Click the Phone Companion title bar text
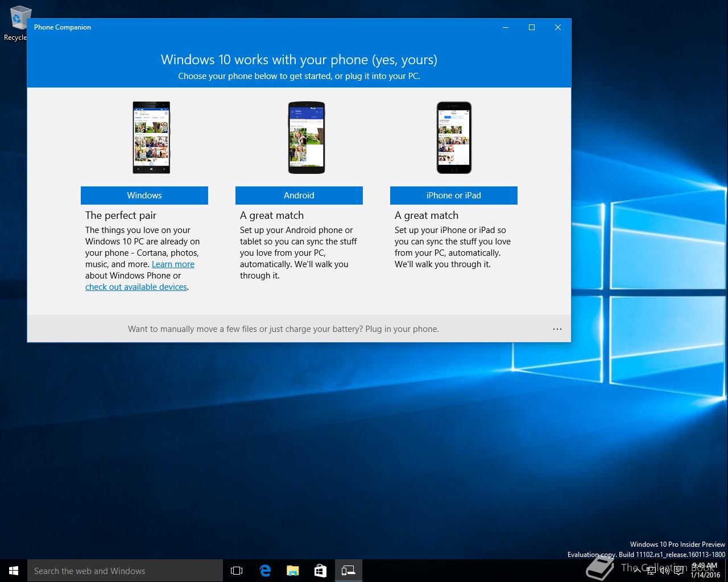Viewport: 728px width, 582px height. tap(63, 27)
